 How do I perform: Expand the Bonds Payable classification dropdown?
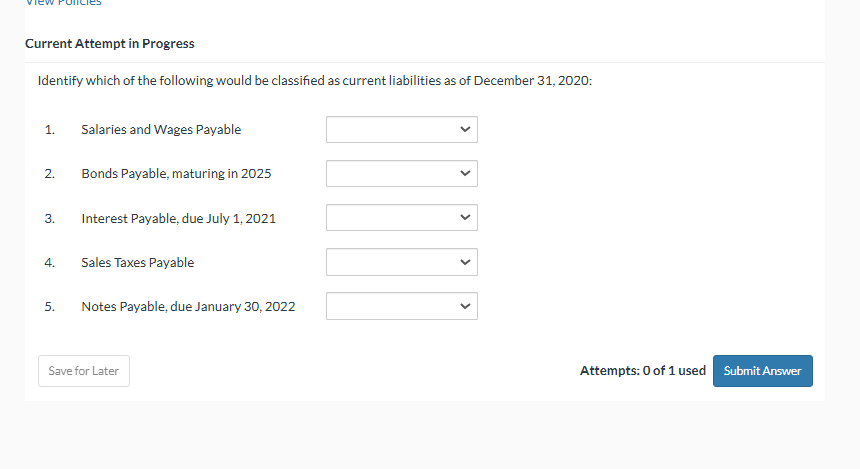pos(401,173)
